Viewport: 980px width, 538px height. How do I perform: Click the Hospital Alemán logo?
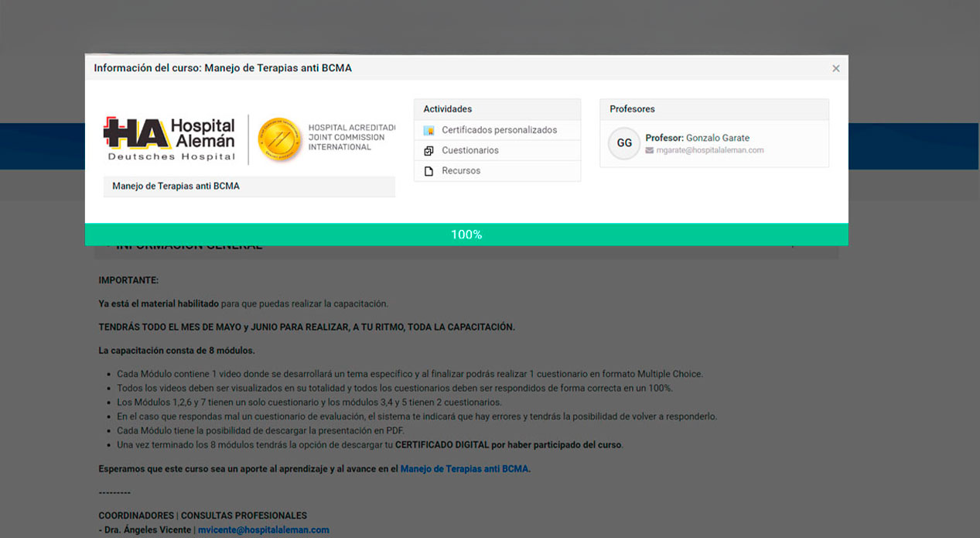click(170, 139)
